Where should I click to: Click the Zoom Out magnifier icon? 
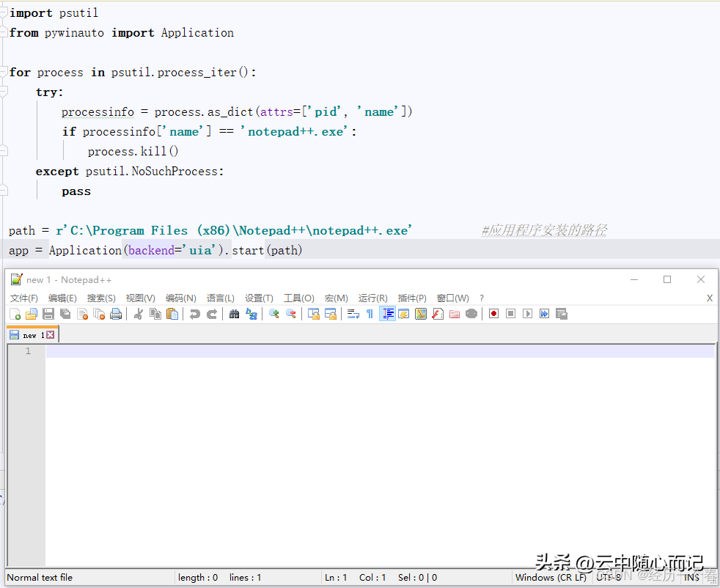[x=290, y=314]
